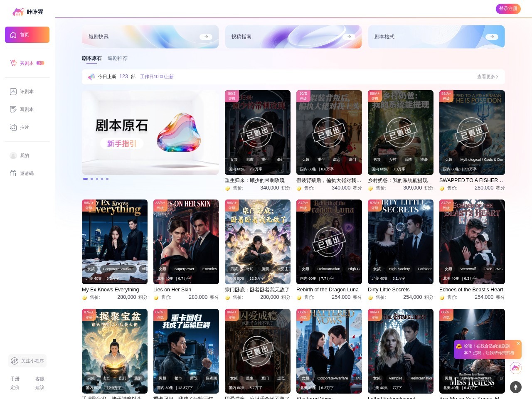Image resolution: width=532 pixels, height=399 pixels.
Task: Open the 手握聚宝盆 script cover
Action: (x=115, y=351)
